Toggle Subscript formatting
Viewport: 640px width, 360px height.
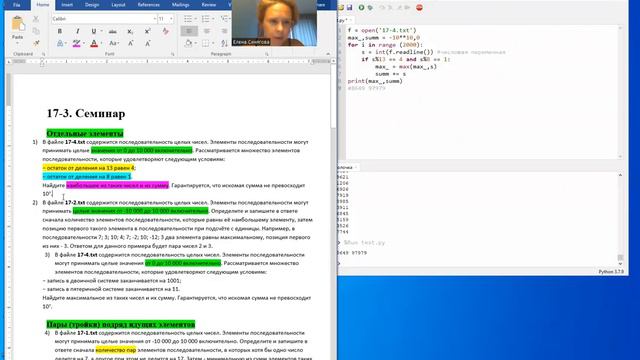point(130,31)
